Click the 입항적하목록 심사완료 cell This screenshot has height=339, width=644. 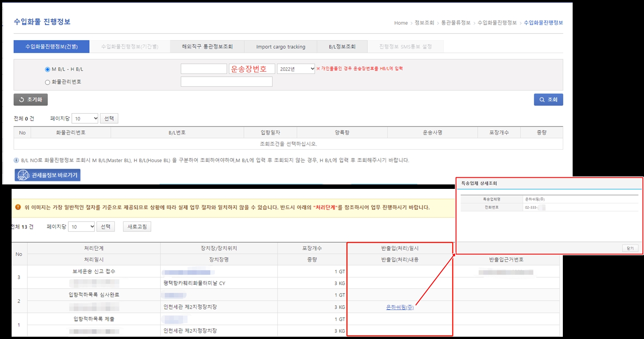pos(94,295)
